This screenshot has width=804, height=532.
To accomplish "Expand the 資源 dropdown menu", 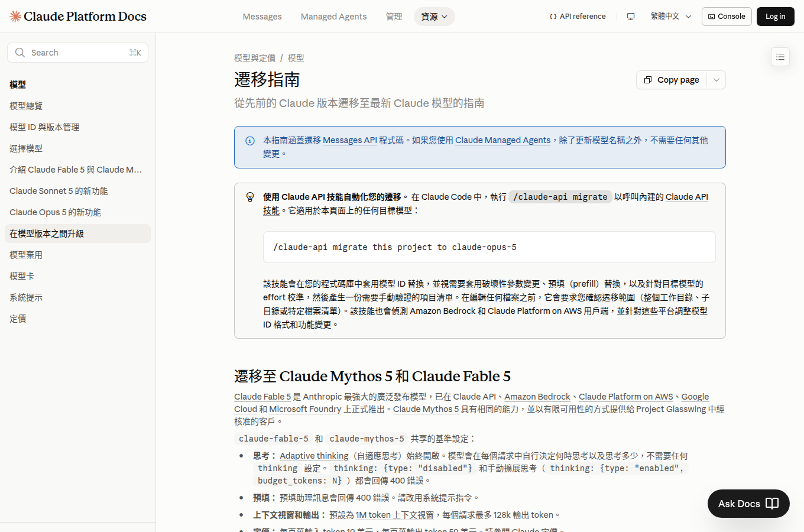I will [x=435, y=17].
